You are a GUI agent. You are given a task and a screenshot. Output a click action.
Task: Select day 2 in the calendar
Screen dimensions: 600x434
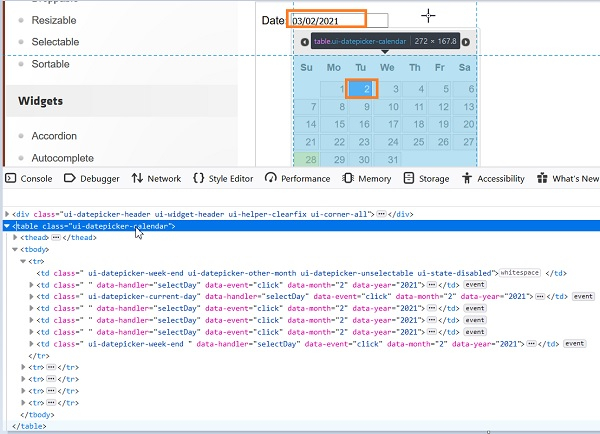tap(367, 90)
